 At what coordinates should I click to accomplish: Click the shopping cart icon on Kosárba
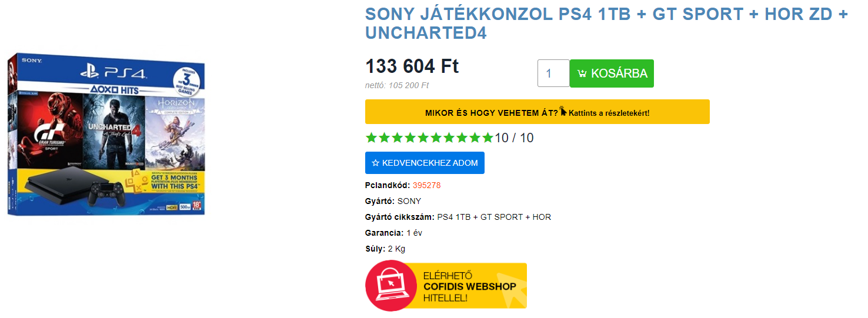582,73
